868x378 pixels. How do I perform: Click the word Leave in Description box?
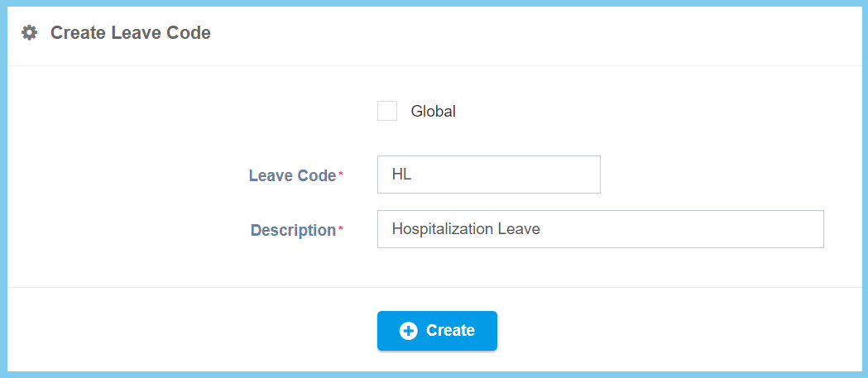coord(519,229)
